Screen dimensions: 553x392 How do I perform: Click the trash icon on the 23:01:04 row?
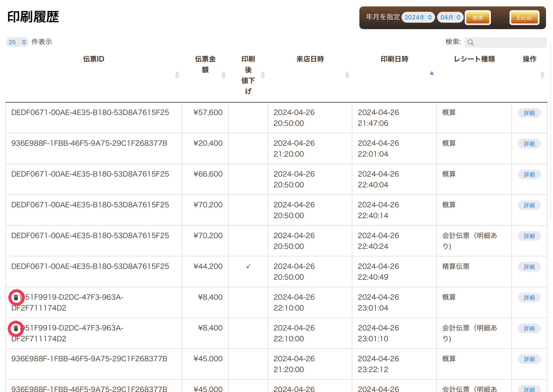coord(16,298)
